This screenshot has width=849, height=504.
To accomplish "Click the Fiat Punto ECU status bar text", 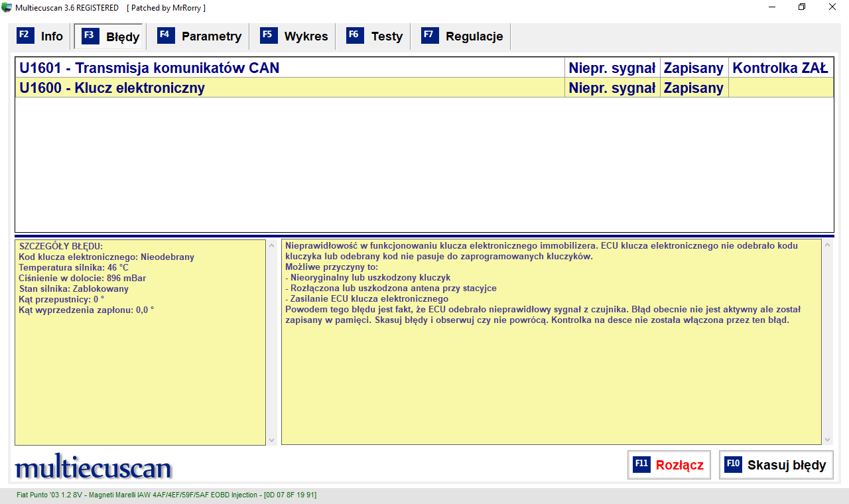I will click(166, 495).
